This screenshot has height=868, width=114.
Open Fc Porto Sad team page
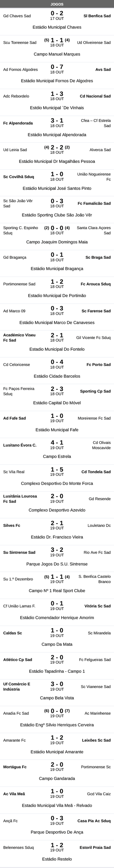pos(98,365)
